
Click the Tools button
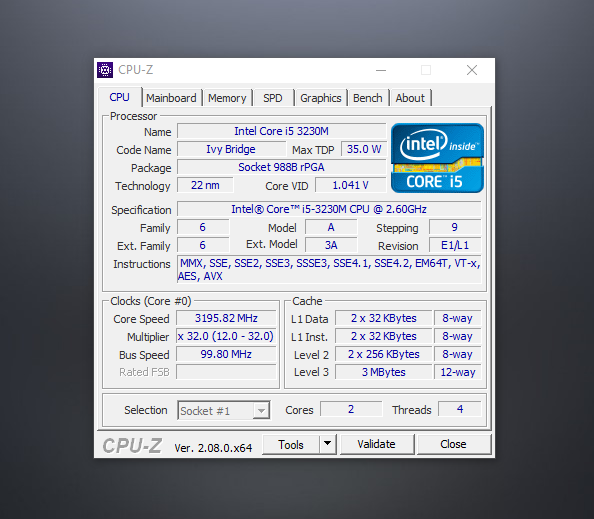pos(291,444)
